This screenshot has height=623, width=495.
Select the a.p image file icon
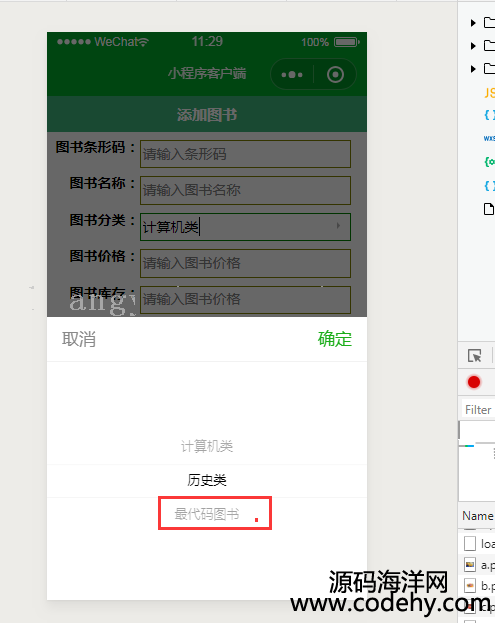[470, 565]
